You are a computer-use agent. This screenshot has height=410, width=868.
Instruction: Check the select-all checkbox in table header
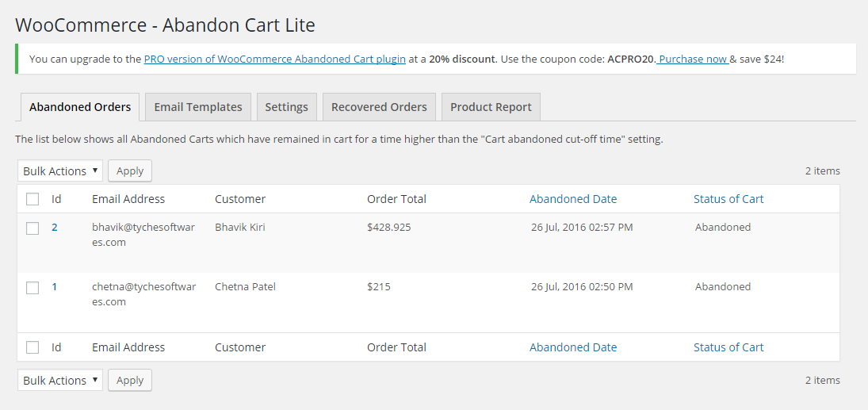[33, 199]
